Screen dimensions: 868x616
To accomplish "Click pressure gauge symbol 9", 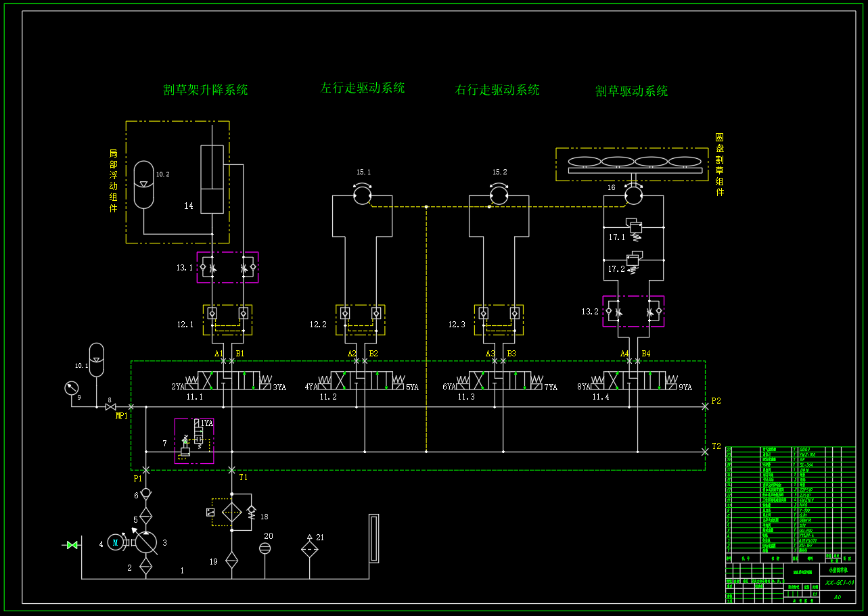I will click(x=71, y=388).
